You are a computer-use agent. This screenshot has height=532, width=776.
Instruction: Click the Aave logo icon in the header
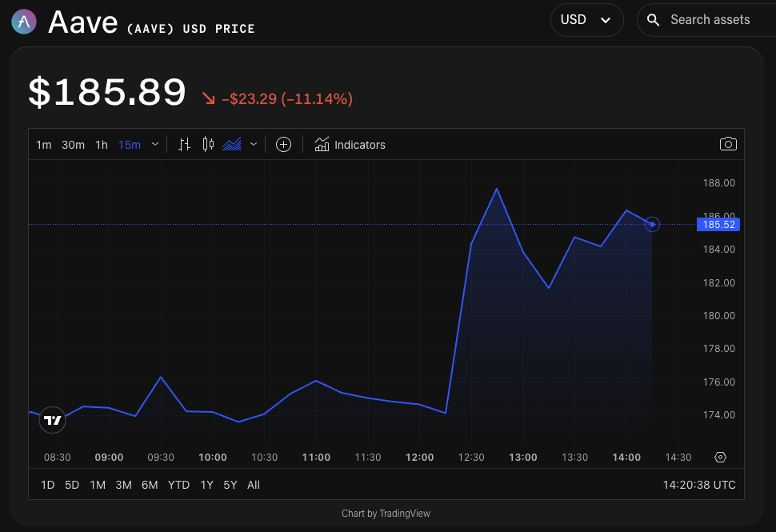pyautogui.click(x=23, y=21)
